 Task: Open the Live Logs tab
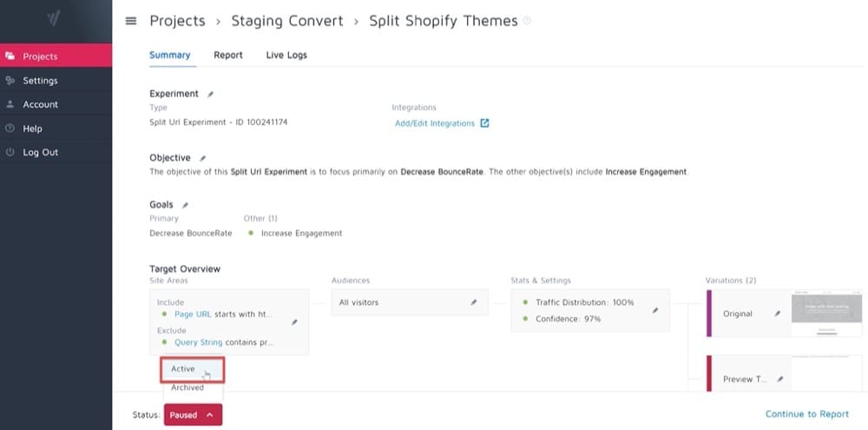point(286,55)
